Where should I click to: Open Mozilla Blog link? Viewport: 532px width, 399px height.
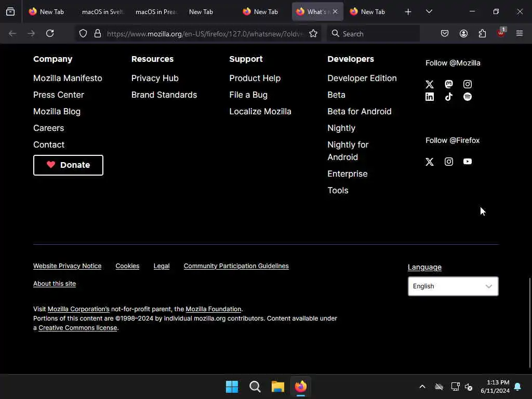[x=57, y=111]
